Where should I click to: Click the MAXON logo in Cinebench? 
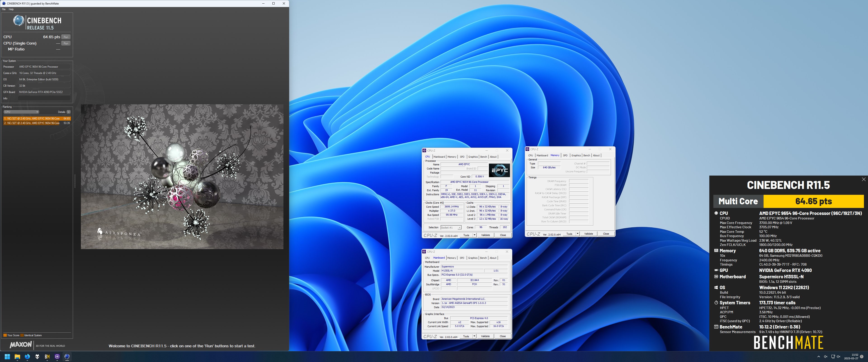click(21, 344)
